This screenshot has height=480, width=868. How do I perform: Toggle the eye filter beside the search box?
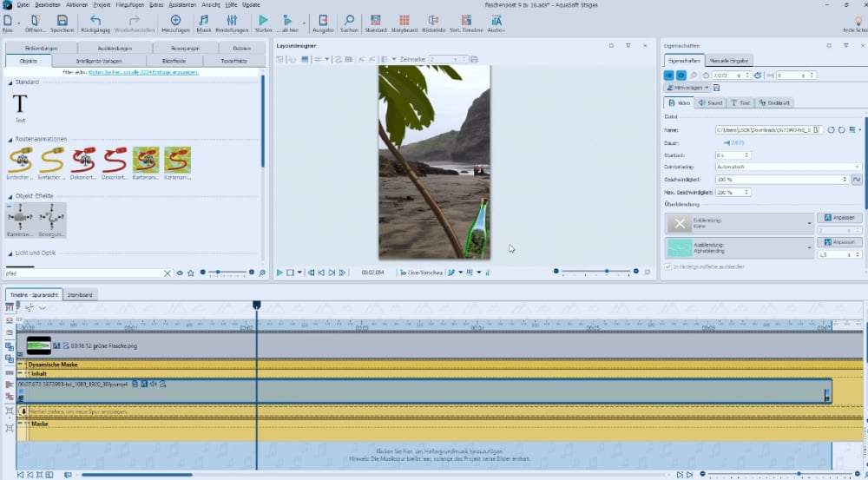click(x=180, y=273)
